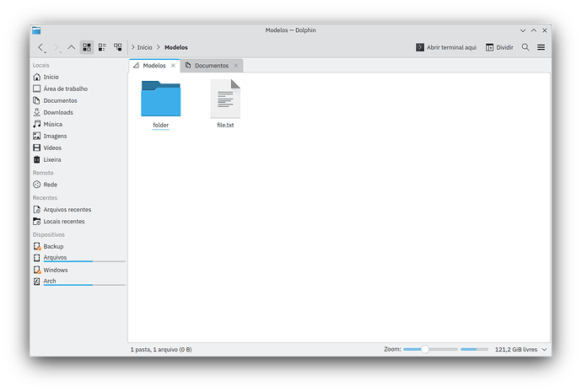Minimize the Dolphin window
Screen dimensions: 582x392
coord(523,30)
